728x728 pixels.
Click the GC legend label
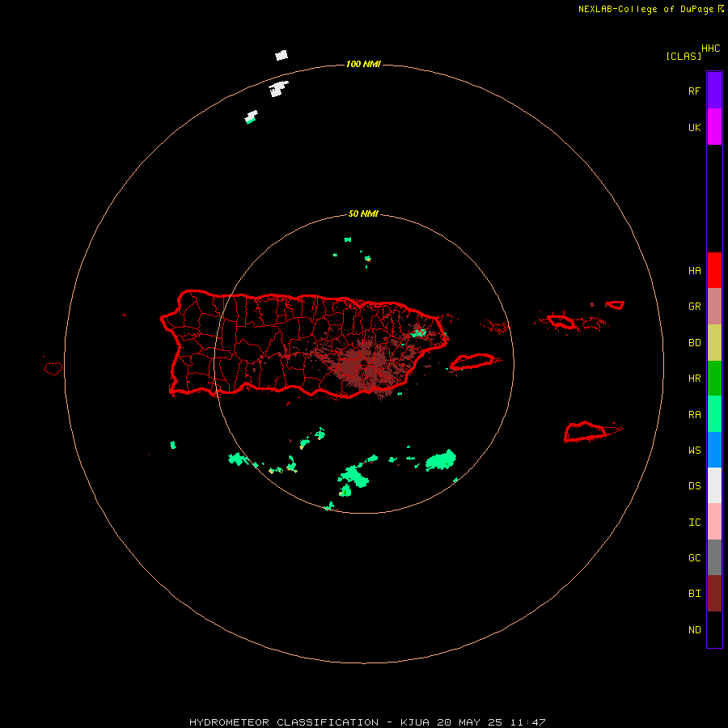coord(694,557)
